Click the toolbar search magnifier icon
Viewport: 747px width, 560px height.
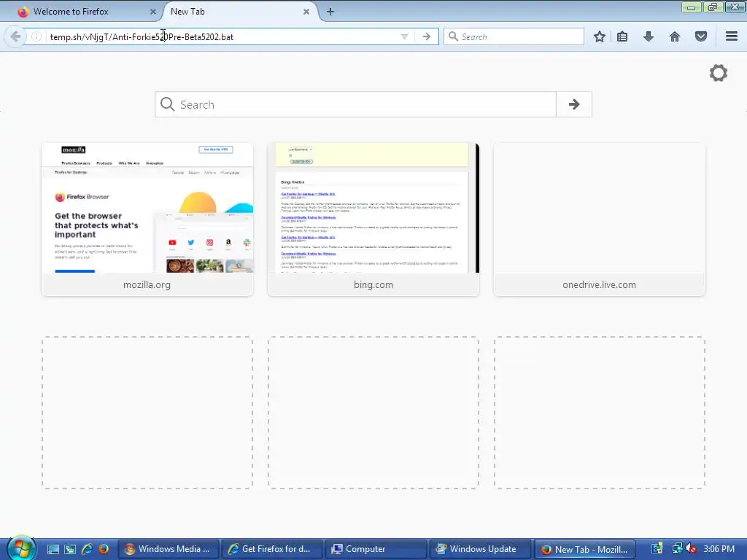pyautogui.click(x=453, y=36)
